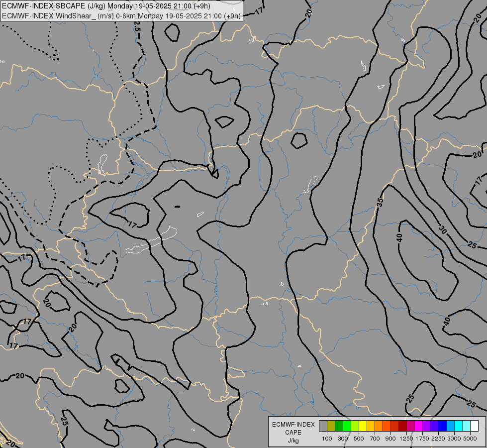The width and height of the screenshot is (487, 448).
Task: Click the dark maroon-red legend swatch
Action: click(402, 426)
